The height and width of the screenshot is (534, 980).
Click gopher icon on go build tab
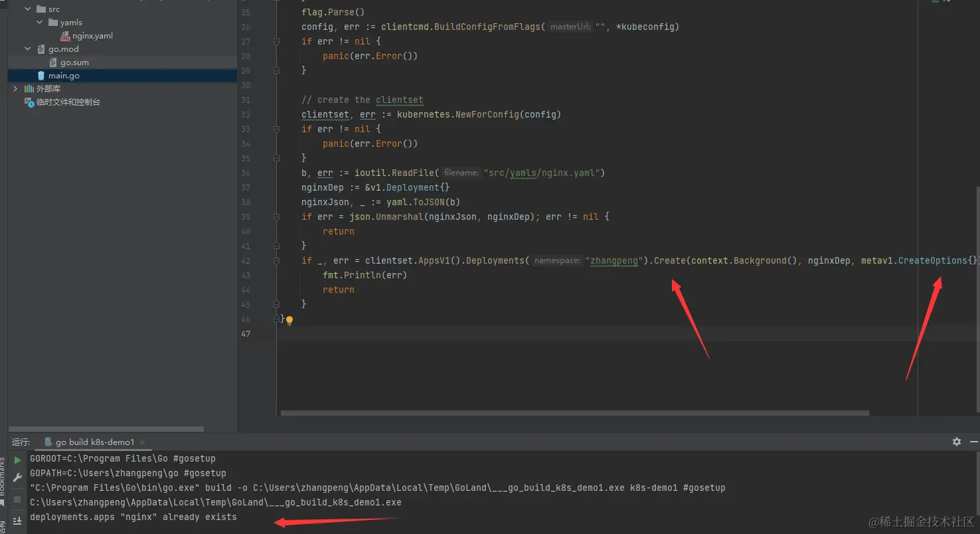[x=48, y=442]
